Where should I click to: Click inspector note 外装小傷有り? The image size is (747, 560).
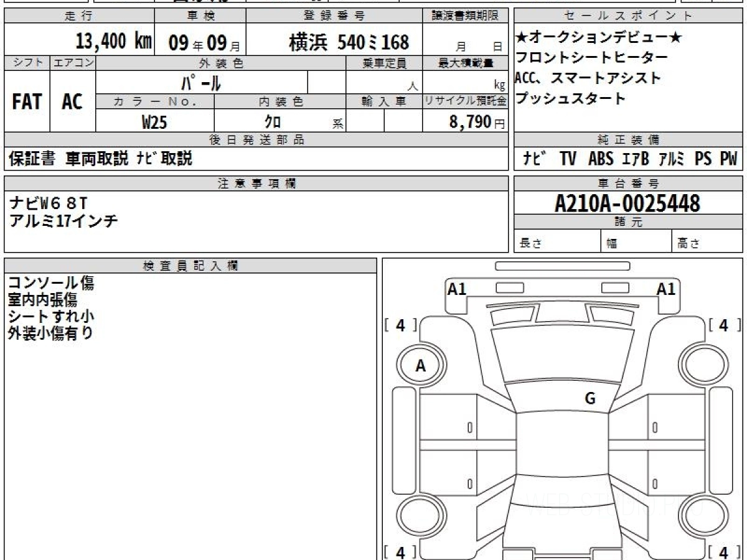[x=51, y=333]
